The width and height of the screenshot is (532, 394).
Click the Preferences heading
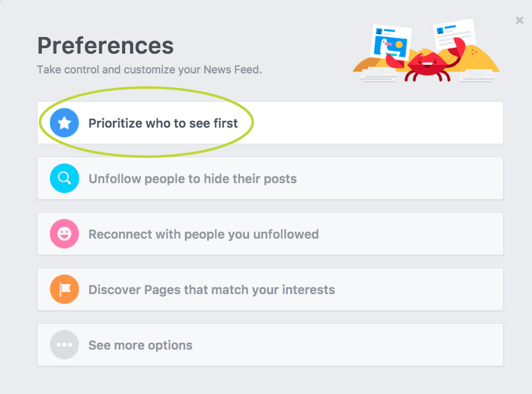tap(105, 46)
